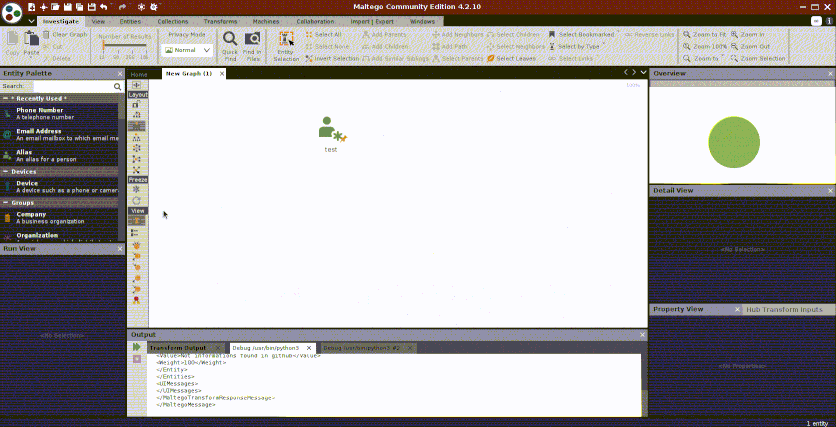836x427 pixels.
Task: Click the green run arrow in Output
Action: pos(136,347)
